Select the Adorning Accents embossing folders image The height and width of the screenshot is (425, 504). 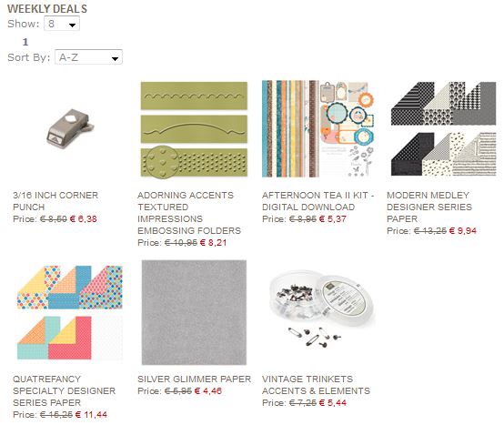[194, 129]
